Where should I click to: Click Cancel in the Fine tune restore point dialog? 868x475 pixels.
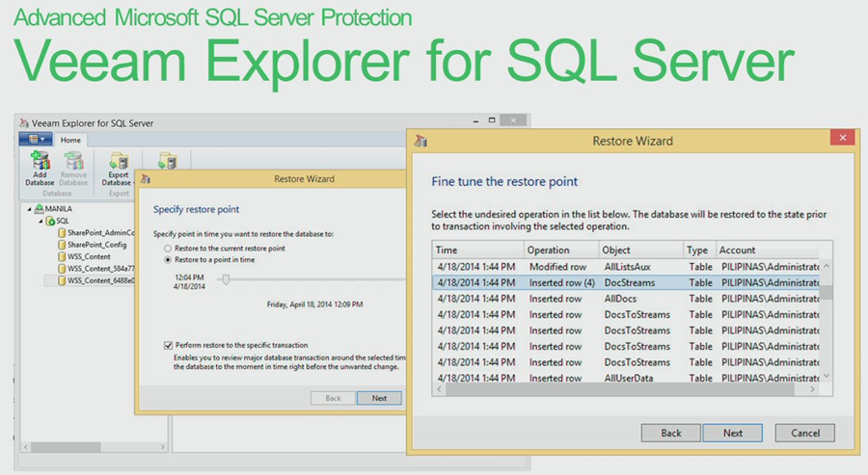pos(805,433)
